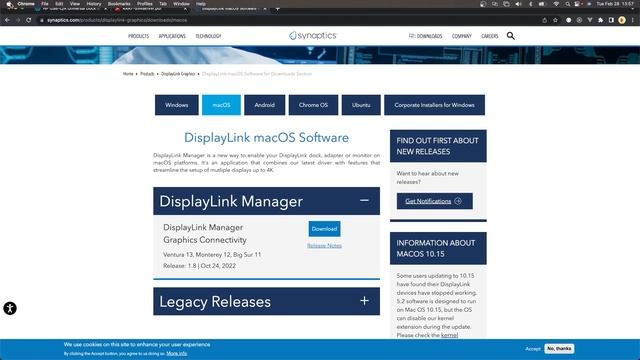Toggle Chrome side panel icon
The height and width of the screenshot is (360, 640).
[611, 20]
